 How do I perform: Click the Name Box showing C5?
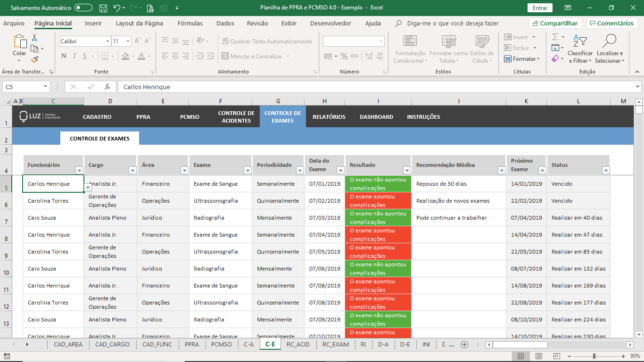coord(22,87)
